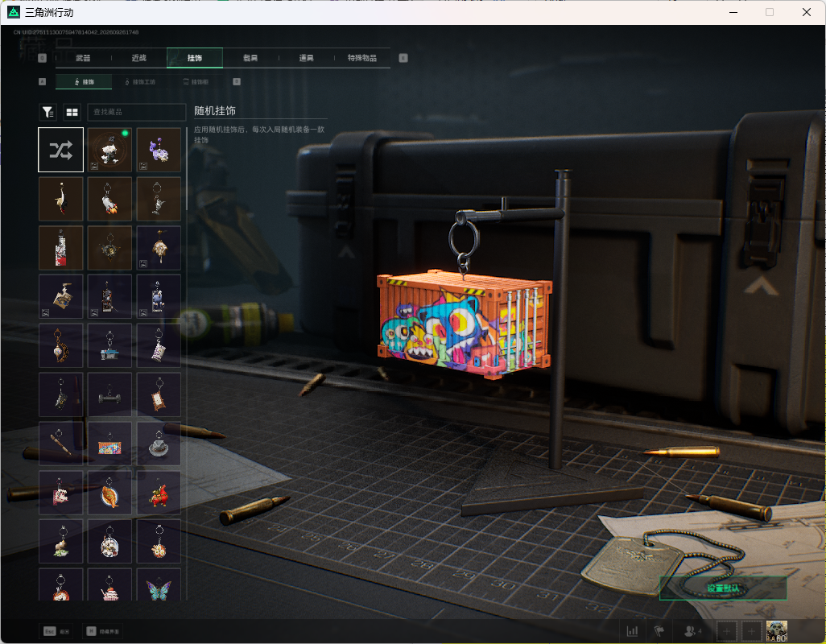This screenshot has width=826, height=644.
Task: Select the 挂饰 main category tab
Action: coord(195,58)
